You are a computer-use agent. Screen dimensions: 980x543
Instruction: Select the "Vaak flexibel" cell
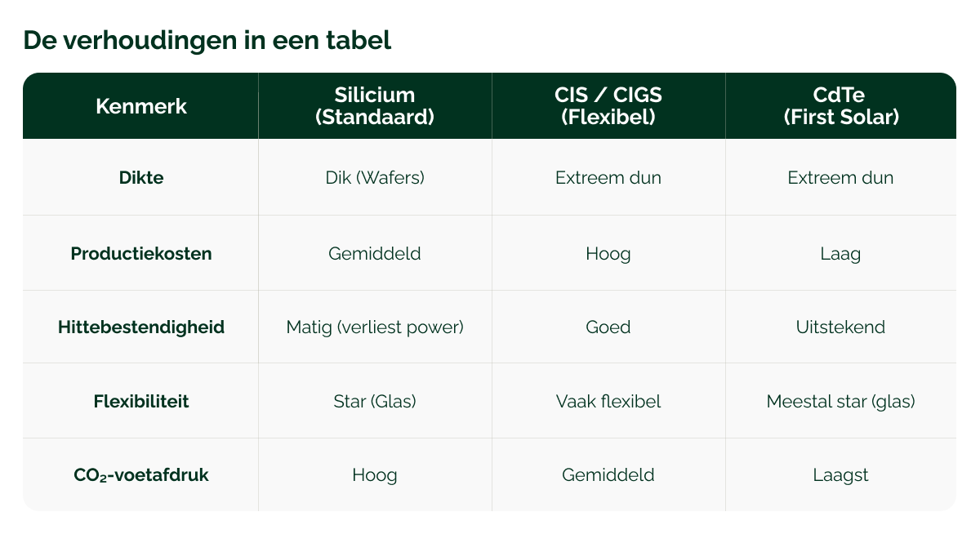(x=608, y=402)
